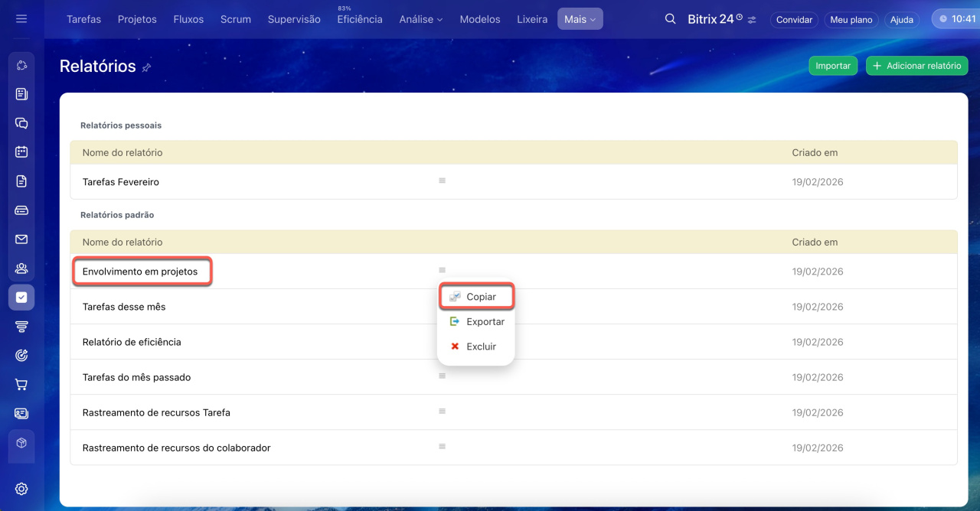
Task: Open the hamburger main menu icon
Action: point(21,19)
